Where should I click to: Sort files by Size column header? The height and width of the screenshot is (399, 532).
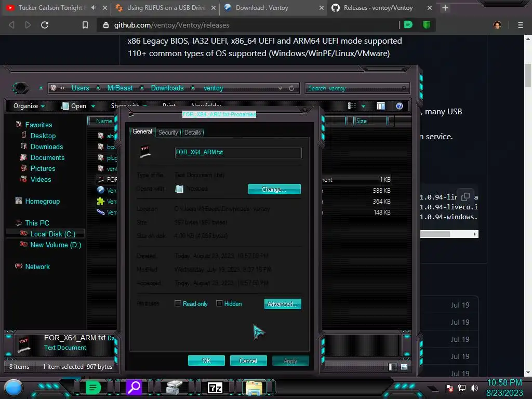tap(370, 121)
